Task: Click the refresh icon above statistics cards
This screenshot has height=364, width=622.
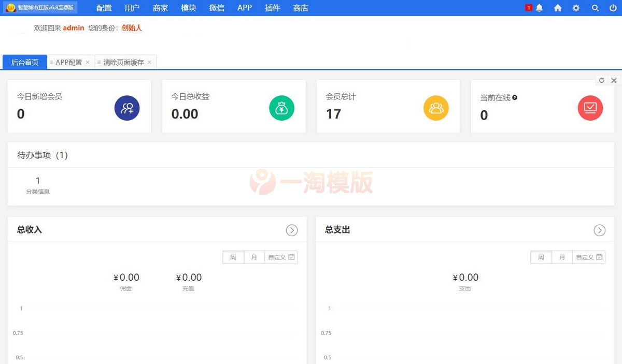Action: point(602,80)
